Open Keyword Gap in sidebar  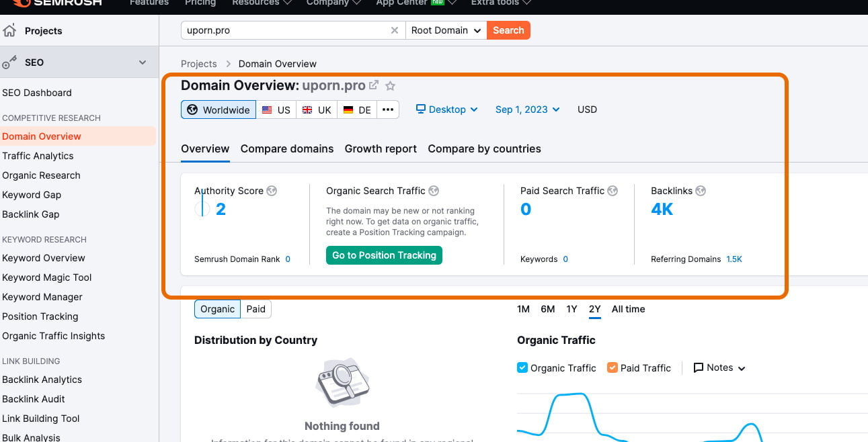pyautogui.click(x=32, y=195)
